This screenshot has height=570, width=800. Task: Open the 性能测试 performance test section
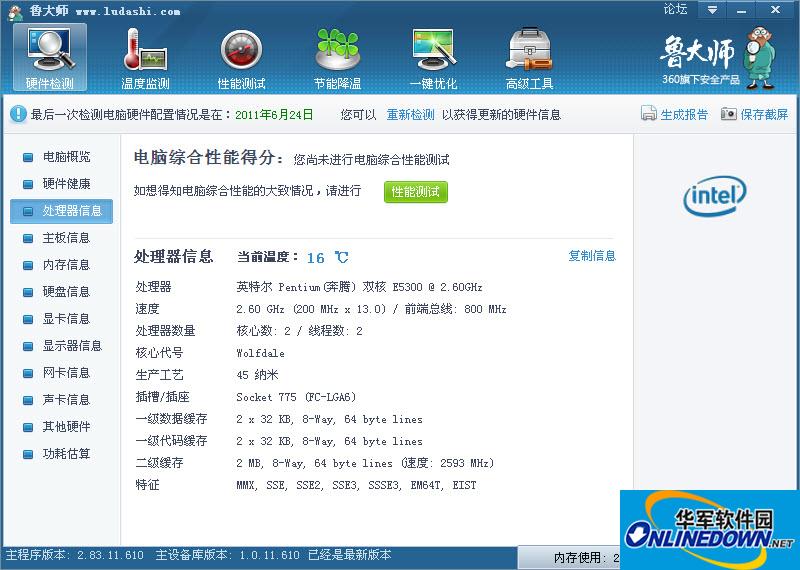[242, 58]
